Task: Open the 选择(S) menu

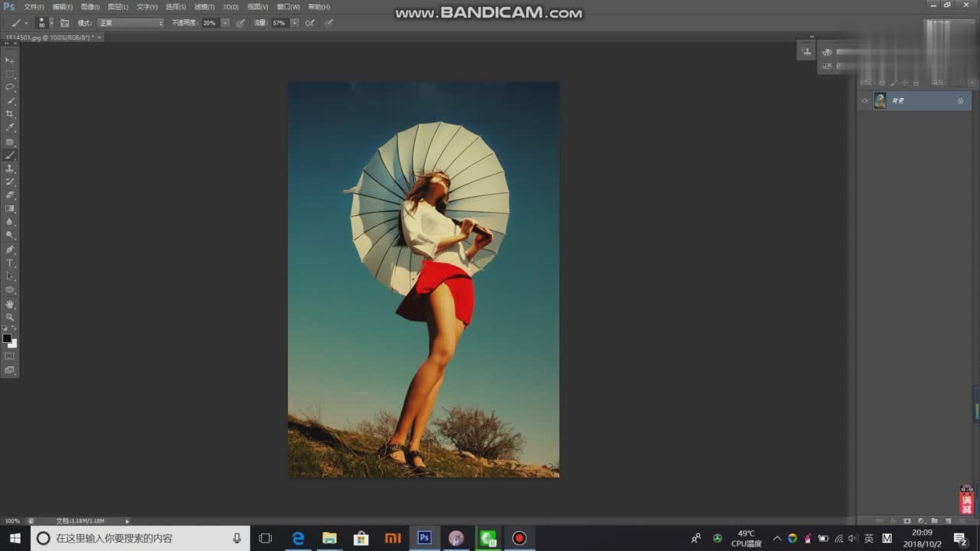Action: [176, 7]
